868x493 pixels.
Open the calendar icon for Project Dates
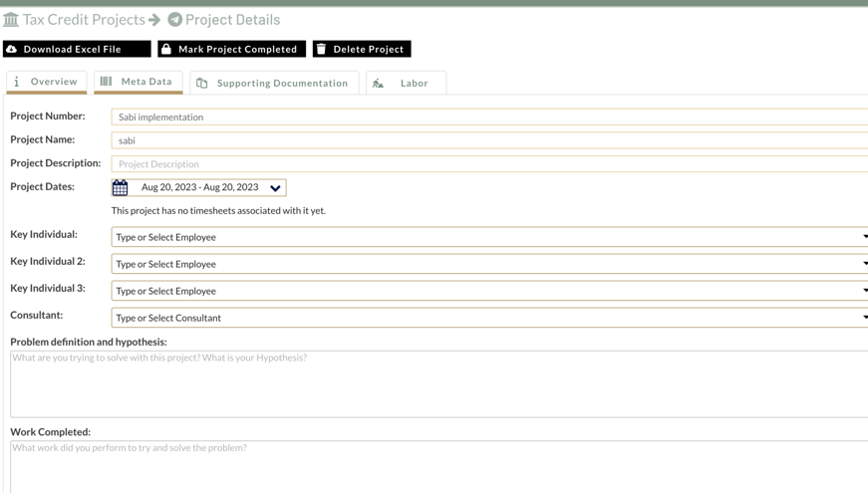coord(121,187)
